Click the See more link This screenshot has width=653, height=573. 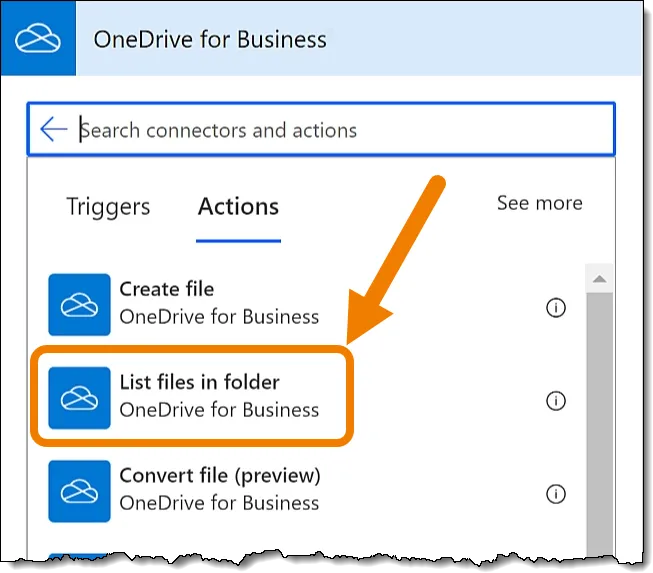[x=539, y=203]
